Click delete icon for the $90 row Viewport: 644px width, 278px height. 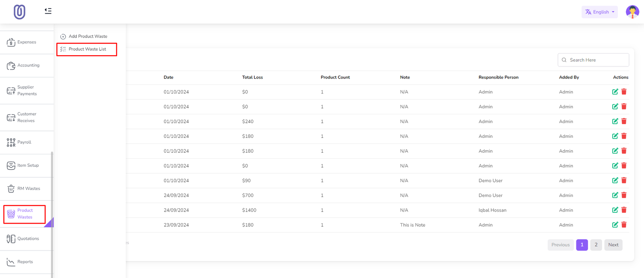pos(624,180)
